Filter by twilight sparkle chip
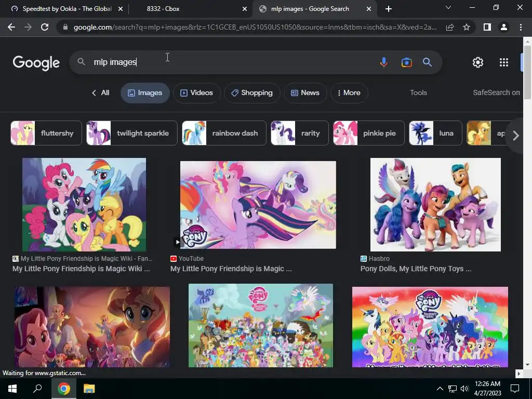 [132, 133]
